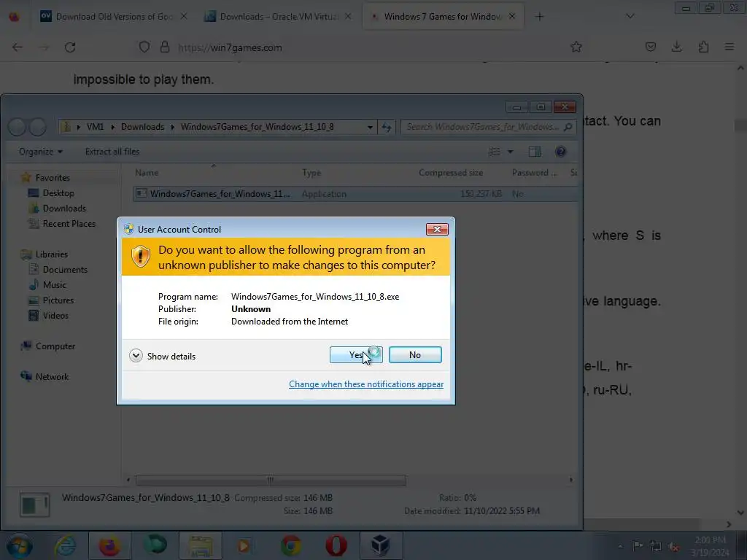Open Computer in Explorer sidebar
This screenshot has width=747, height=560.
(55, 346)
